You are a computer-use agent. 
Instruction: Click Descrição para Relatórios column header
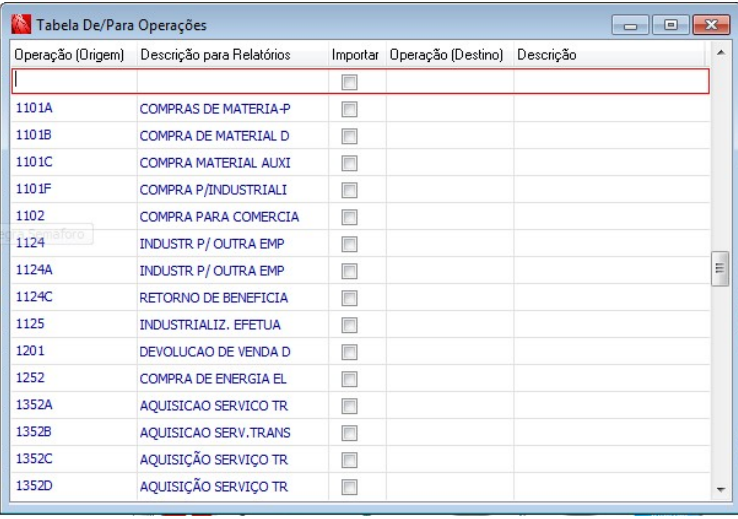coord(233,55)
